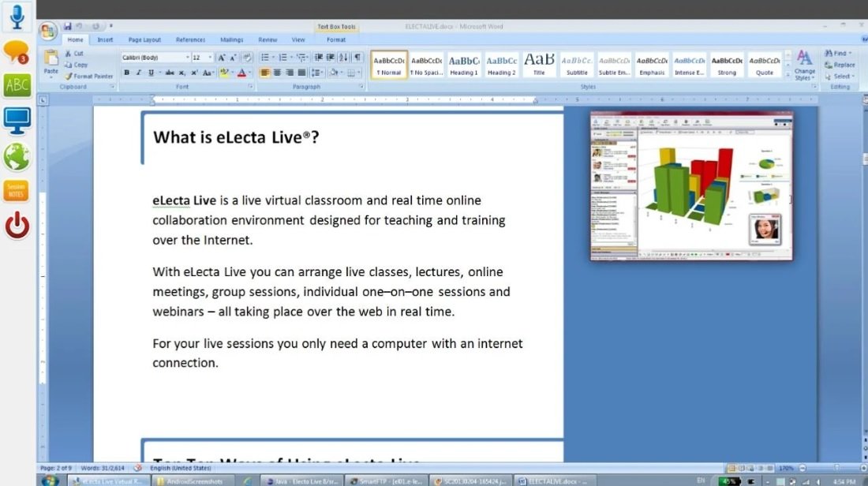Open the Text Box Tools Format tab
The image size is (868, 486).
[336, 40]
